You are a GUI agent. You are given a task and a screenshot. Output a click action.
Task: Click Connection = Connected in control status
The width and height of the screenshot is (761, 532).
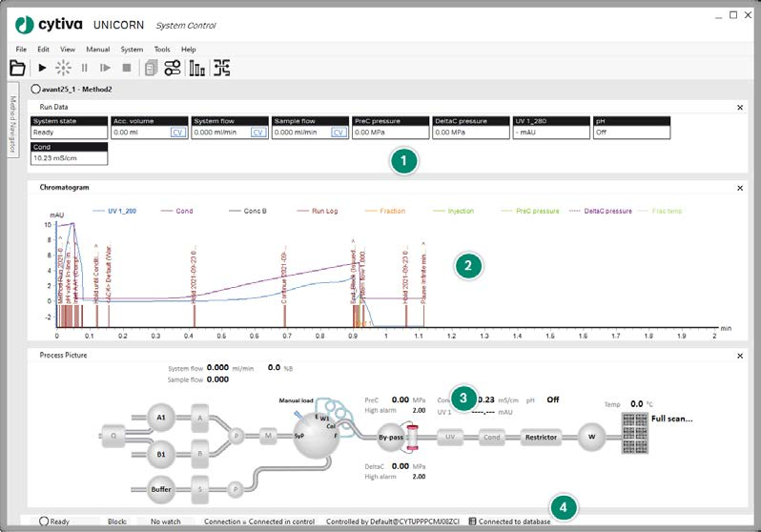(259, 522)
